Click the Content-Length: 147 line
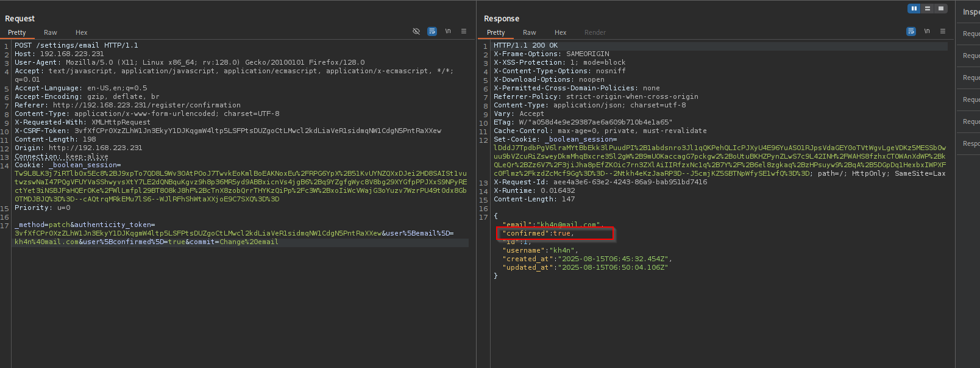Image resolution: width=980 pixels, height=368 pixels. 534,199
